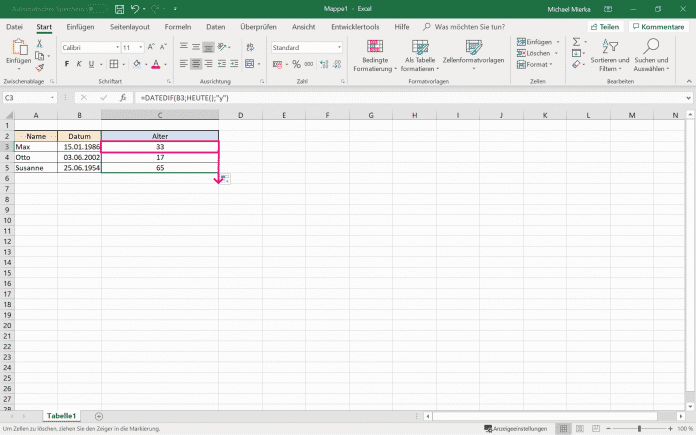
Task: Toggle italic formatting (K button)
Action: pyautogui.click(x=79, y=64)
